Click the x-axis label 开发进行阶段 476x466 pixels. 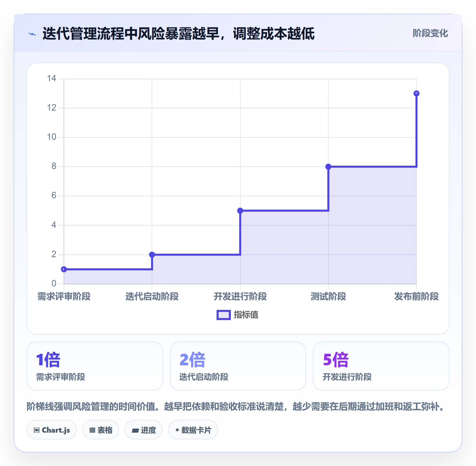pyautogui.click(x=240, y=297)
